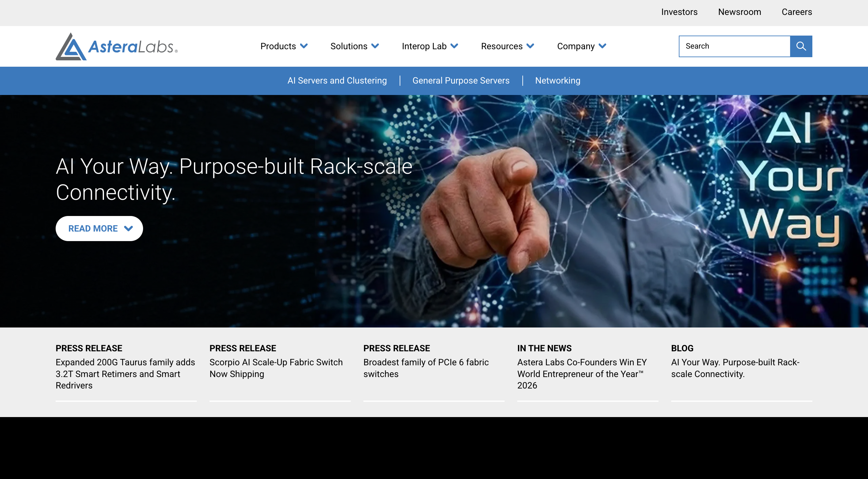Viewport: 868px width, 479px height.
Task: Expand the Resources chevron
Action: tap(530, 46)
